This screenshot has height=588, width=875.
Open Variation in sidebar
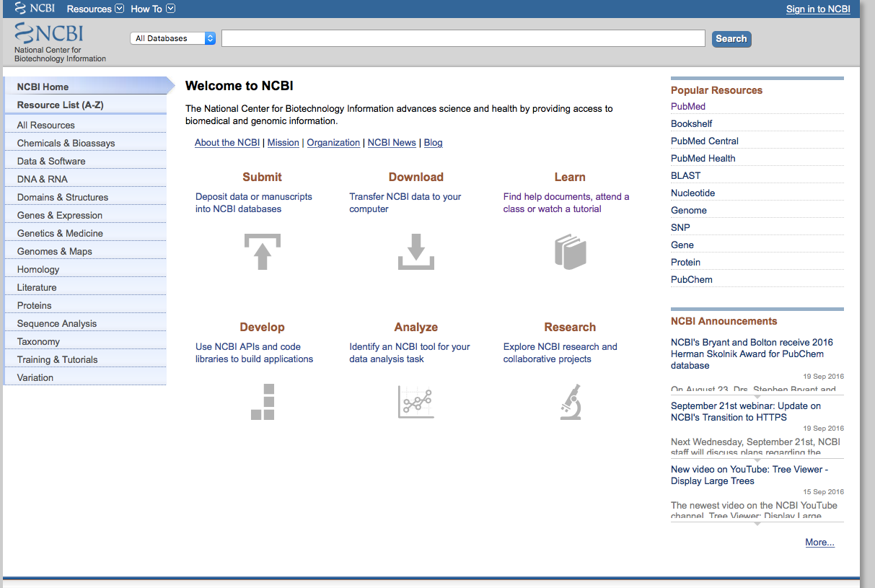(x=85, y=377)
